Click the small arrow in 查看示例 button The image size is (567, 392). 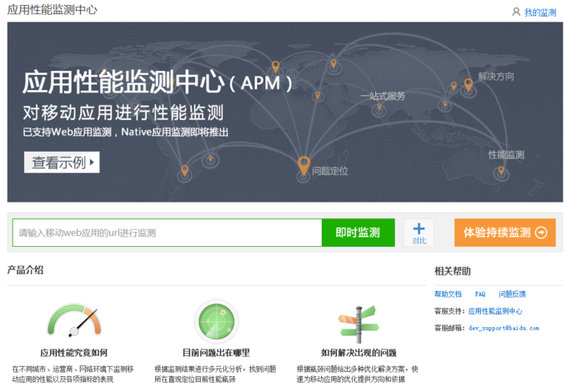tap(92, 163)
